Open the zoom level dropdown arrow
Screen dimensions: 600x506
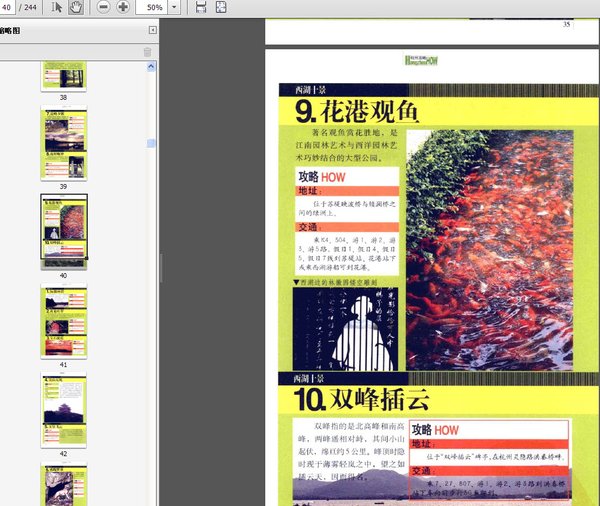174,7
